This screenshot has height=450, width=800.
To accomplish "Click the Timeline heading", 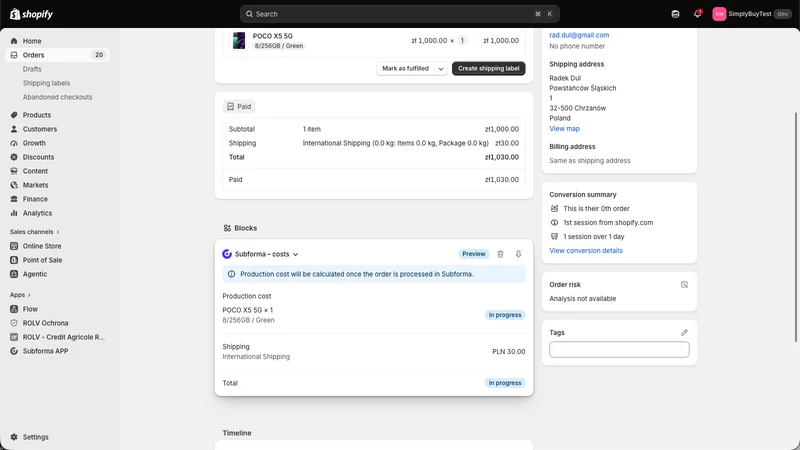I will [x=237, y=433].
